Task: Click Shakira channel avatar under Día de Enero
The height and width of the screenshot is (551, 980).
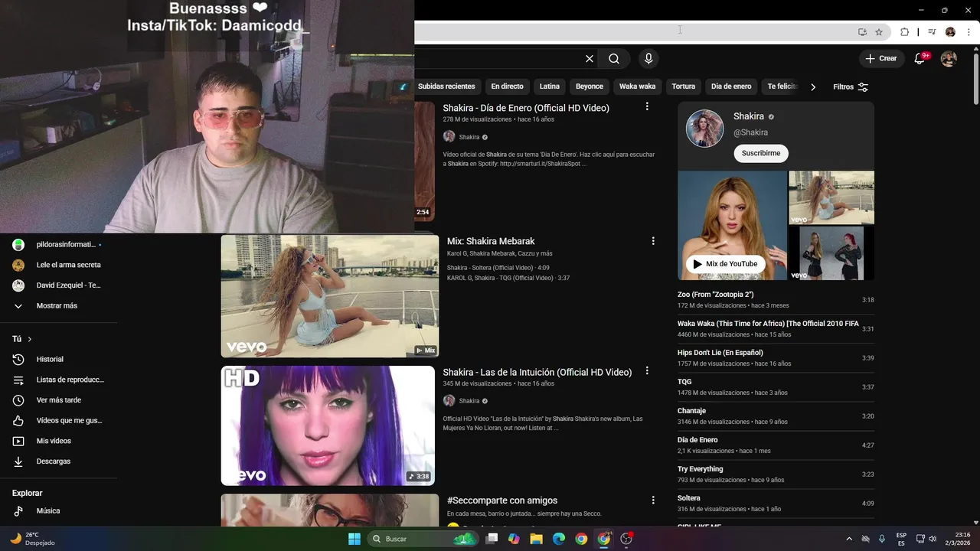Action: click(x=449, y=137)
